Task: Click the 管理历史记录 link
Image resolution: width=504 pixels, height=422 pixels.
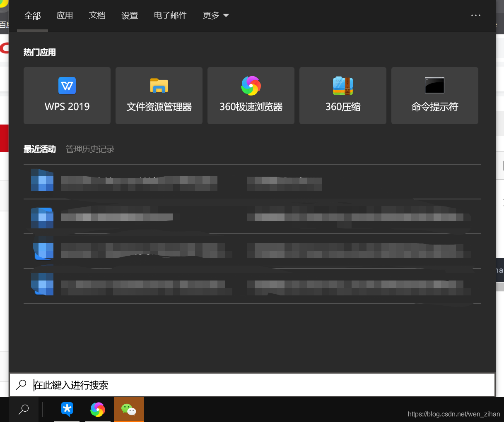Action: pos(90,149)
